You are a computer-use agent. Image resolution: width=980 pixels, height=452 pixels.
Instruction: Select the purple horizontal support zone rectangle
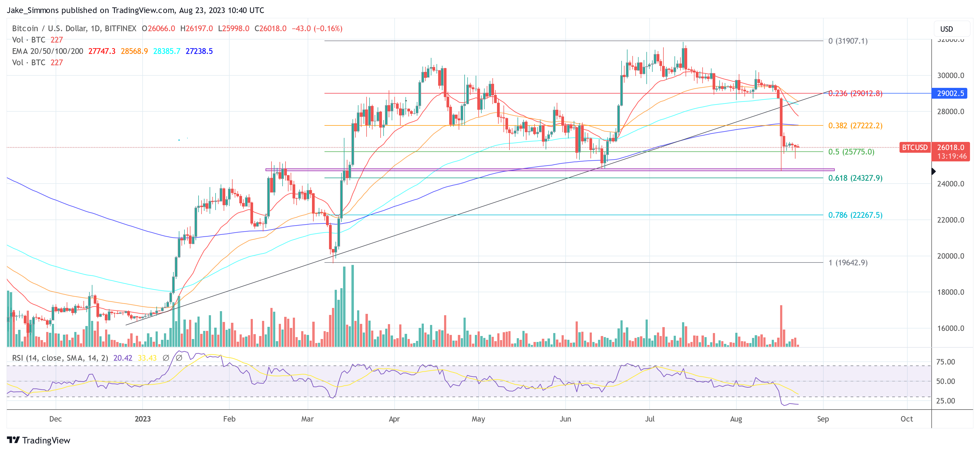click(550, 170)
